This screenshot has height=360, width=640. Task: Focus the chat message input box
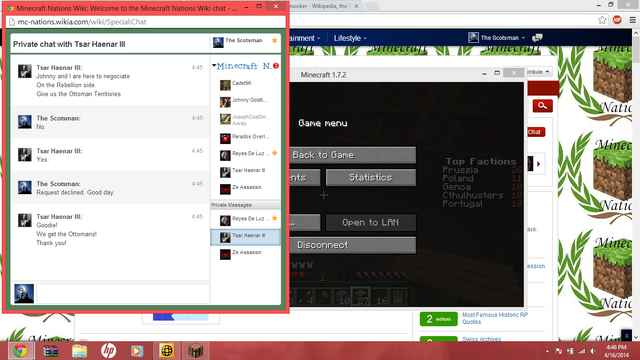click(x=123, y=293)
